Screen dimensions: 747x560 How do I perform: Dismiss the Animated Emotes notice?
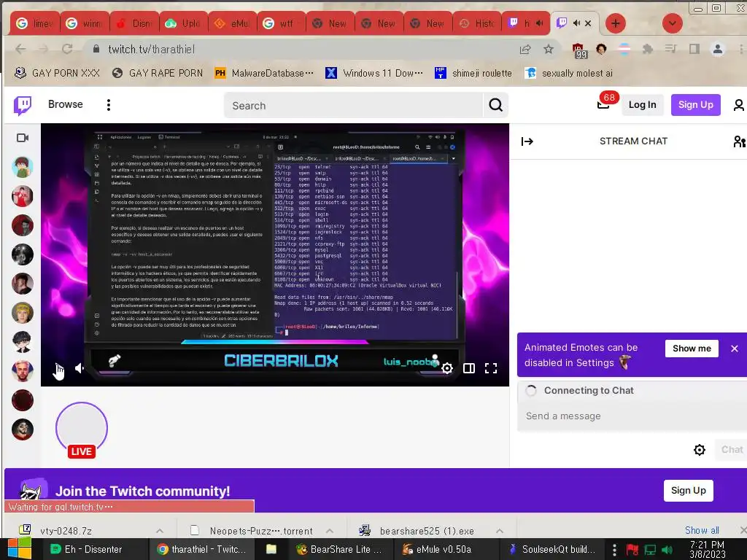tap(734, 349)
